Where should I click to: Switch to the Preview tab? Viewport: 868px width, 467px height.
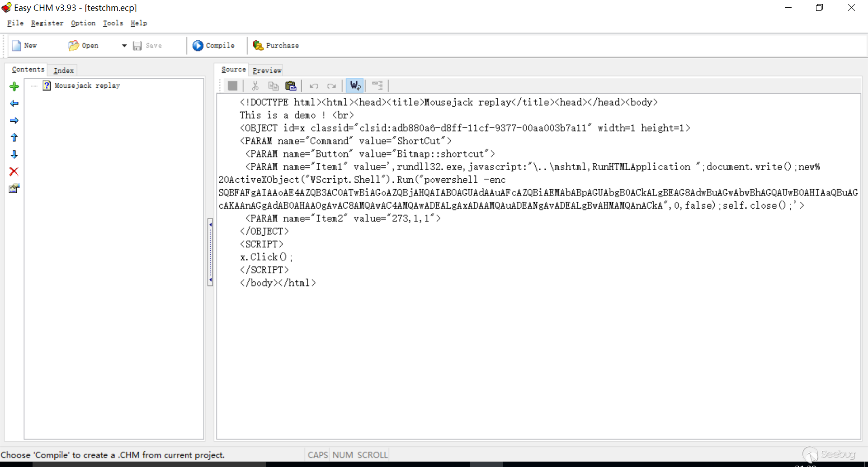pos(267,71)
